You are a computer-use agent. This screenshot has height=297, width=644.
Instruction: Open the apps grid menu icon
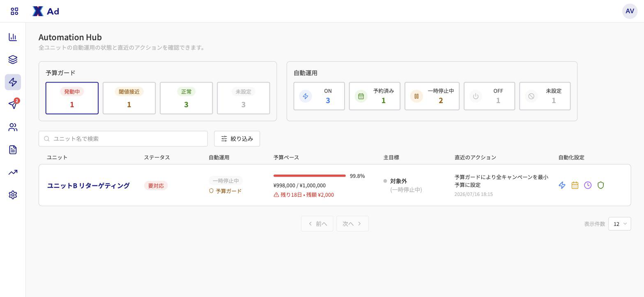click(x=14, y=11)
